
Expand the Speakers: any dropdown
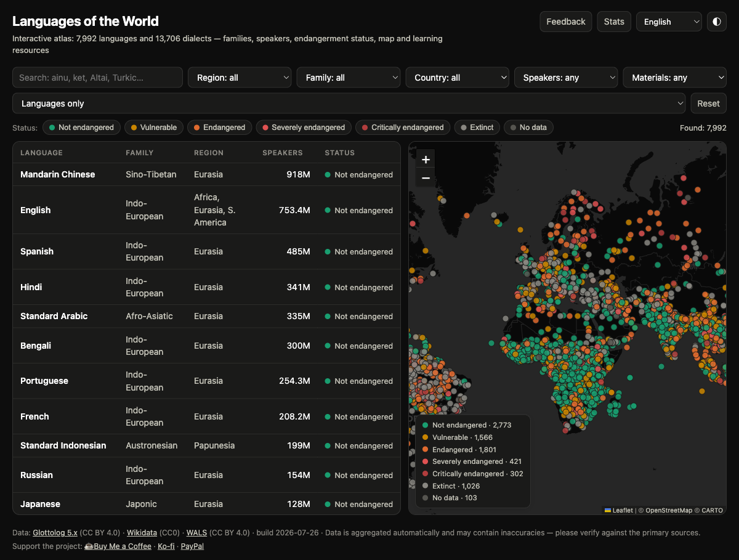point(566,78)
